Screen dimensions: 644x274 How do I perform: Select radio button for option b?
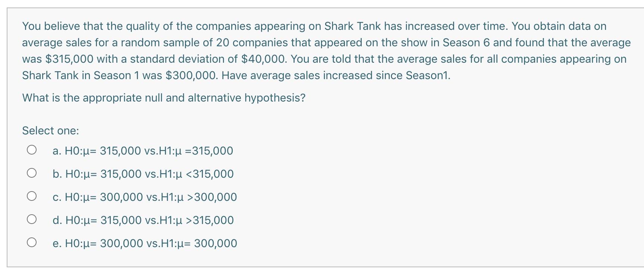pyautogui.click(x=32, y=173)
